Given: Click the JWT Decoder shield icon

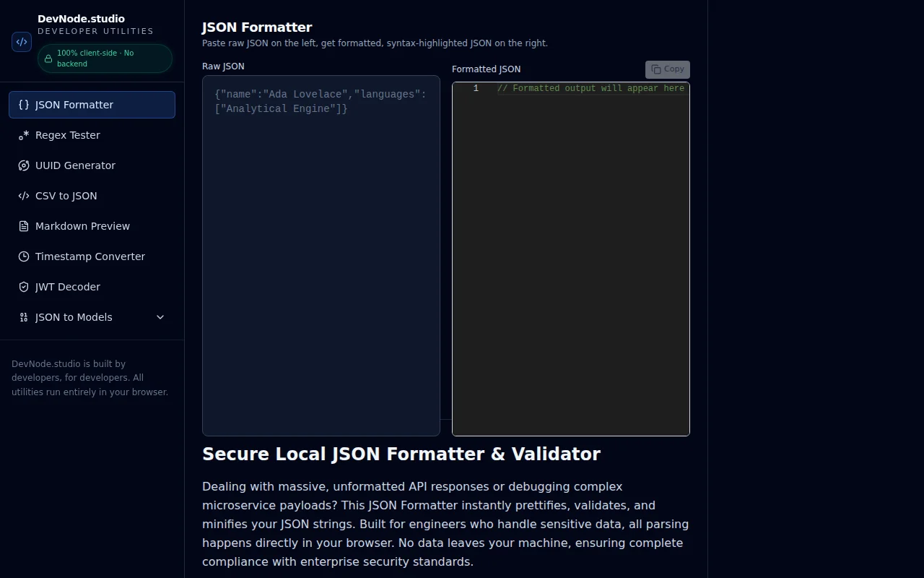Looking at the screenshot, I should tap(24, 287).
